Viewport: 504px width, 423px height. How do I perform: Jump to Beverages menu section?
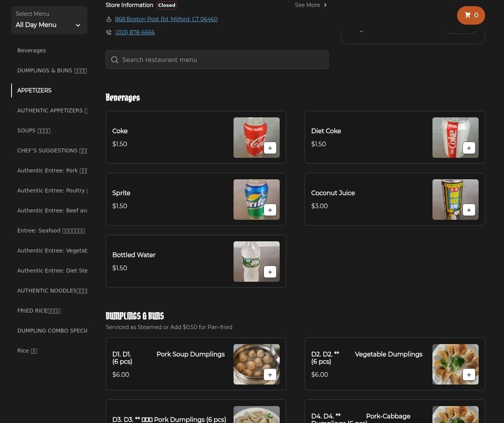pos(32,50)
